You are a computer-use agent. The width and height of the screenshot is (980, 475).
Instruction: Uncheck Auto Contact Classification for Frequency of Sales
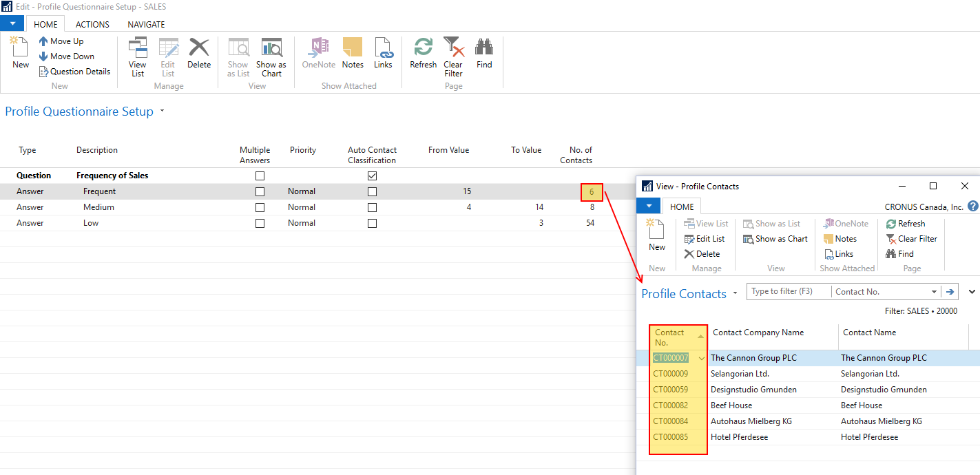[372, 176]
